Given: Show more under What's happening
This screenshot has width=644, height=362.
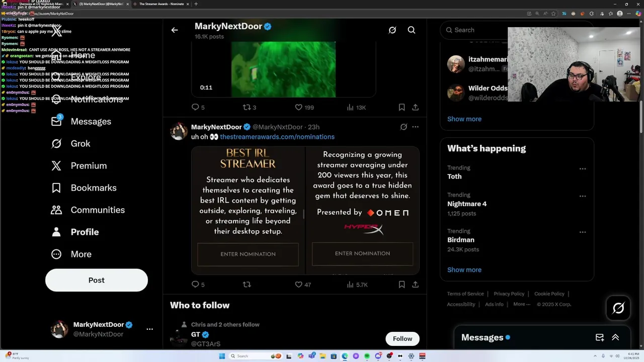Looking at the screenshot, I should [464, 269].
